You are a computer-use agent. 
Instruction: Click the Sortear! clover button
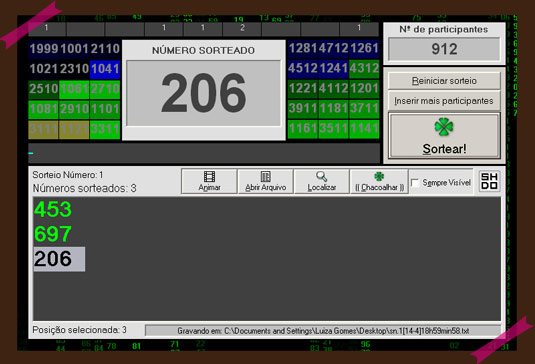pos(444,136)
